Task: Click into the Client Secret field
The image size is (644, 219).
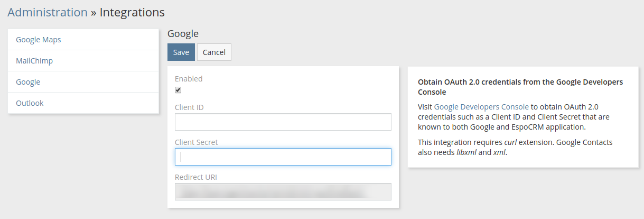Action: (x=283, y=157)
